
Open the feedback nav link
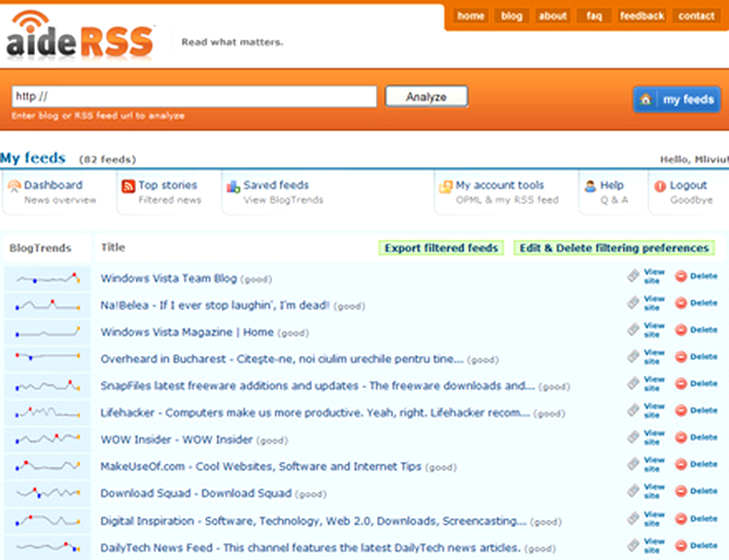tap(642, 16)
